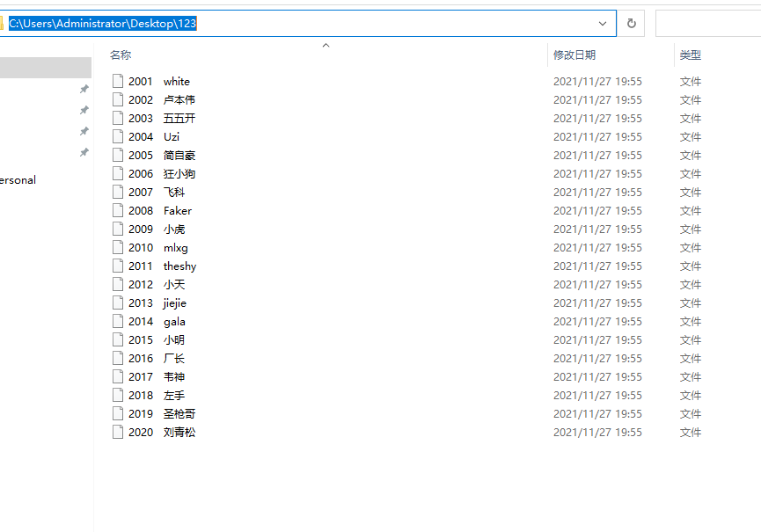Image resolution: width=761 pixels, height=532 pixels.
Task: Select the file named 2006 狂小狗
Action: tap(162, 173)
